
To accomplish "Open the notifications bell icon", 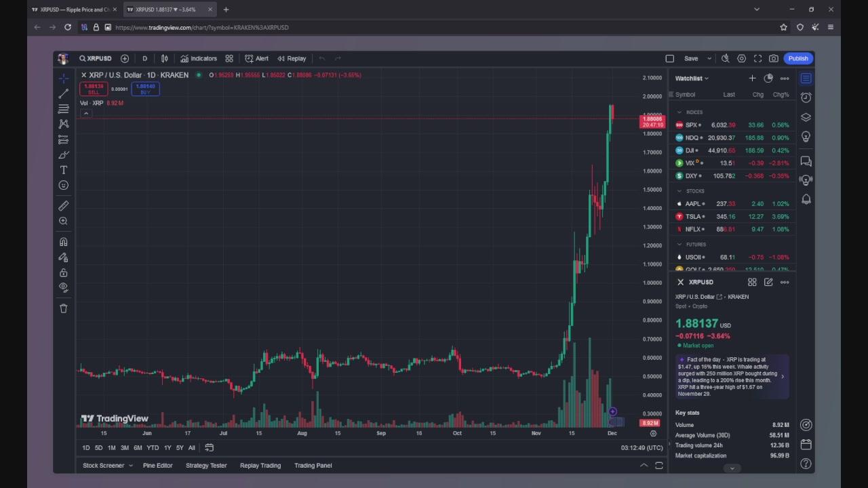I will (806, 199).
